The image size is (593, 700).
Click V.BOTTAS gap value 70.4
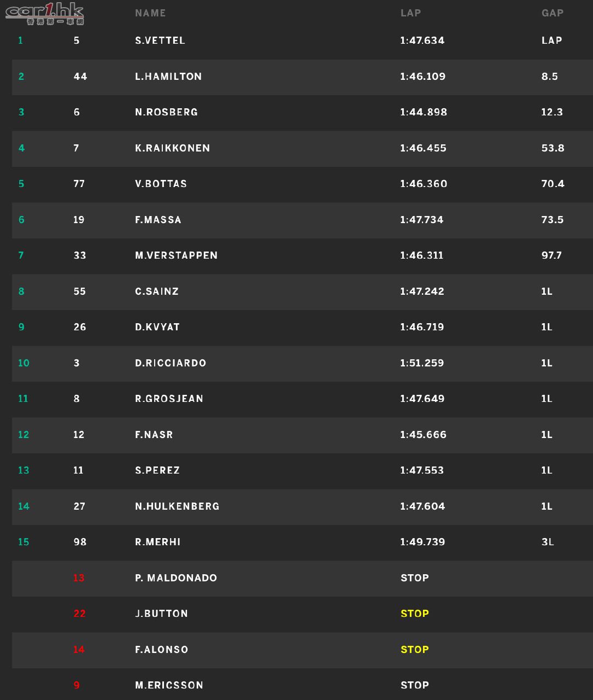(x=553, y=184)
